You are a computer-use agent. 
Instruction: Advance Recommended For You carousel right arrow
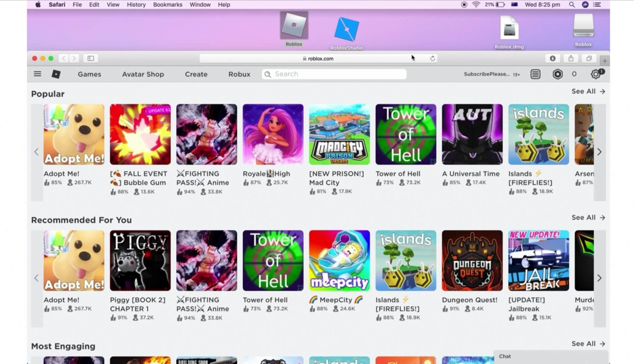600,278
